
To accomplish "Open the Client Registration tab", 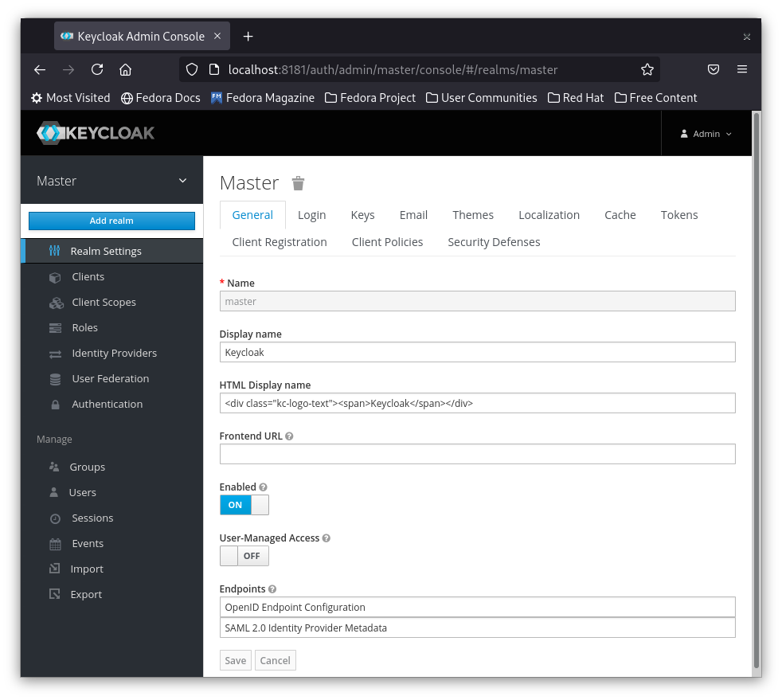I will point(280,242).
